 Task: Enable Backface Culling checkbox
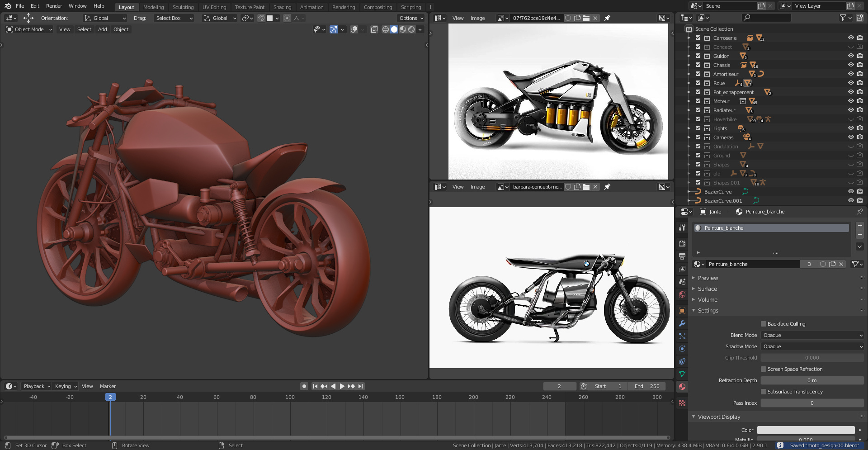(x=764, y=324)
